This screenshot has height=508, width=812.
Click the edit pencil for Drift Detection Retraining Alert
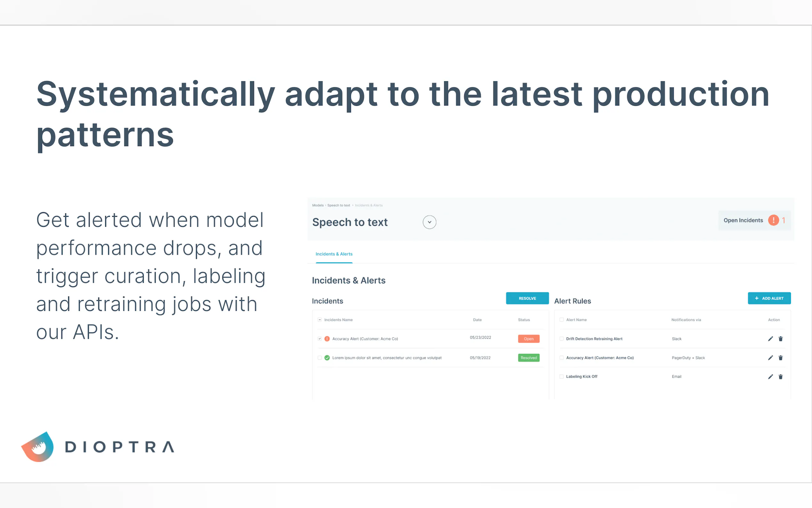tap(770, 339)
